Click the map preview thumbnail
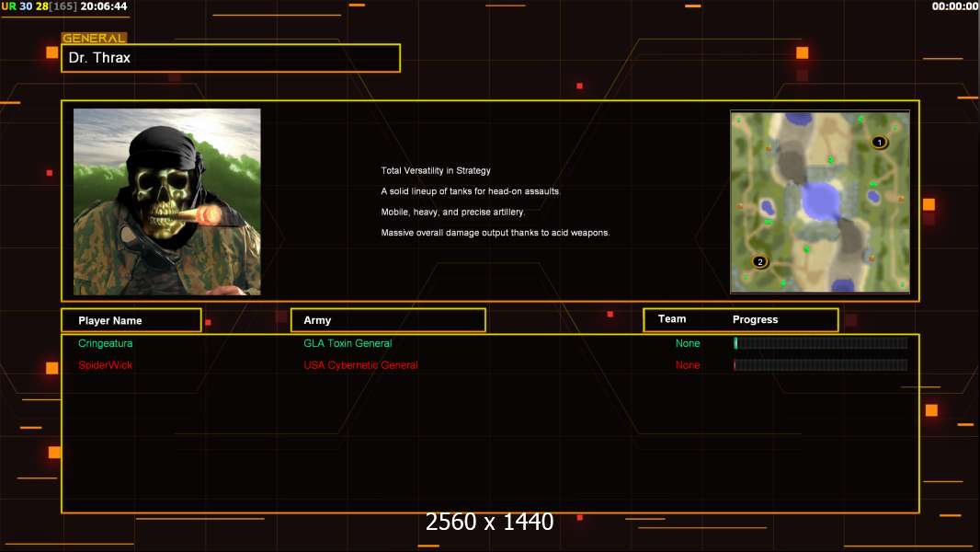The width and height of the screenshot is (980, 552). pyautogui.click(x=820, y=201)
